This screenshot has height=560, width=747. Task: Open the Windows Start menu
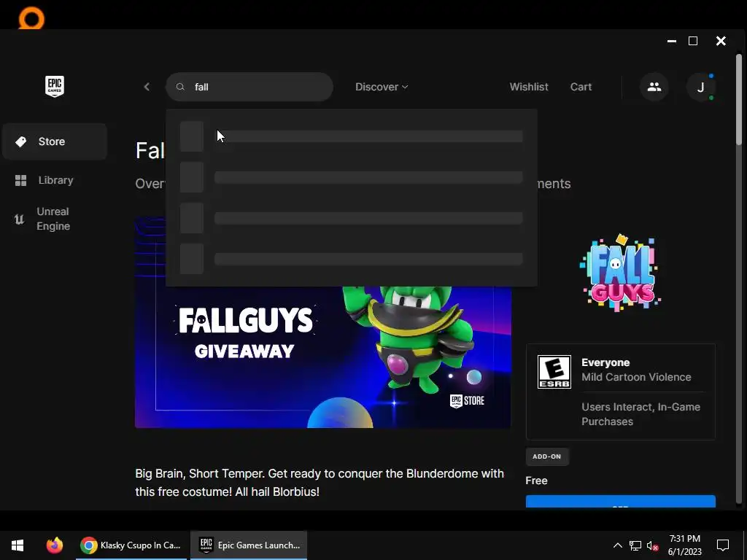18,545
